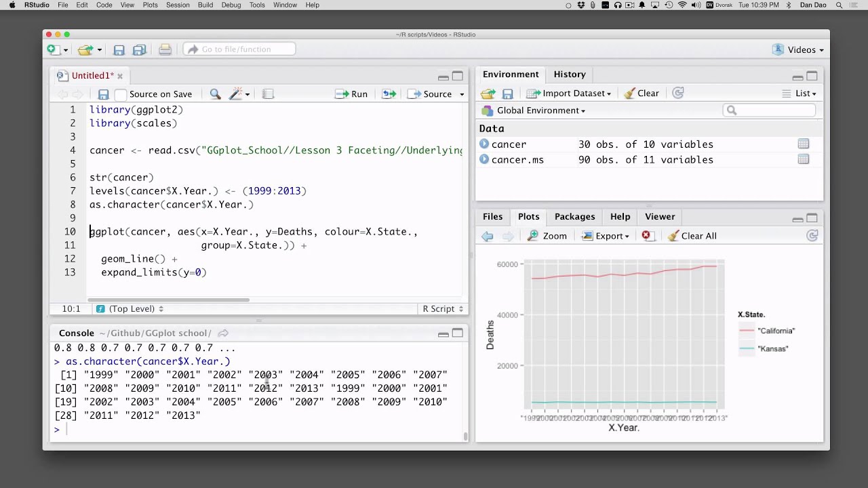View the cancer.ms data grid icon
The width and height of the screenshot is (868, 488).
coord(804,159)
